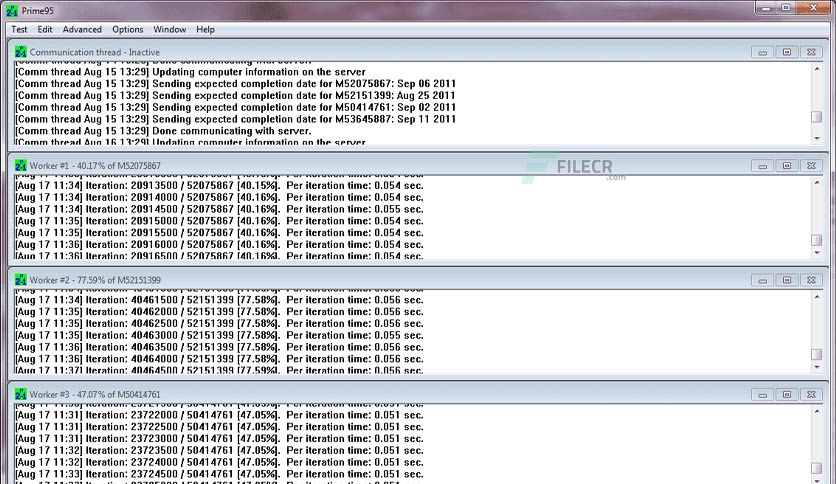Viewport: 836px width, 484px height.
Task: Minimize the Communication thread sub-window
Action: tap(762, 52)
